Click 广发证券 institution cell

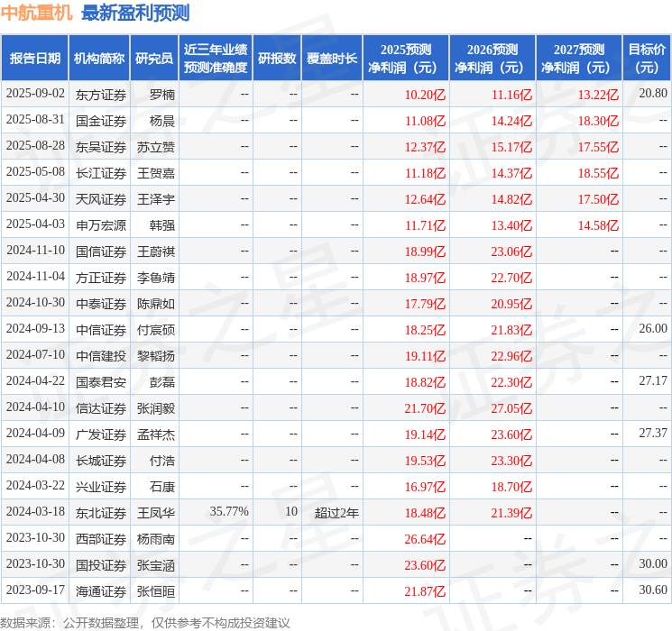pyautogui.click(x=101, y=434)
